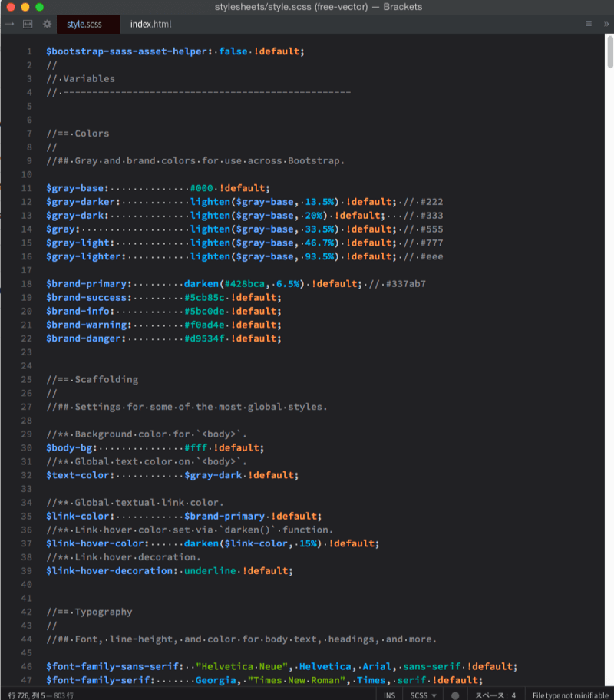This screenshot has height=700, width=614.
Task: Click the $bootstrap-sass-asset-helper variable
Action: [x=127, y=51]
